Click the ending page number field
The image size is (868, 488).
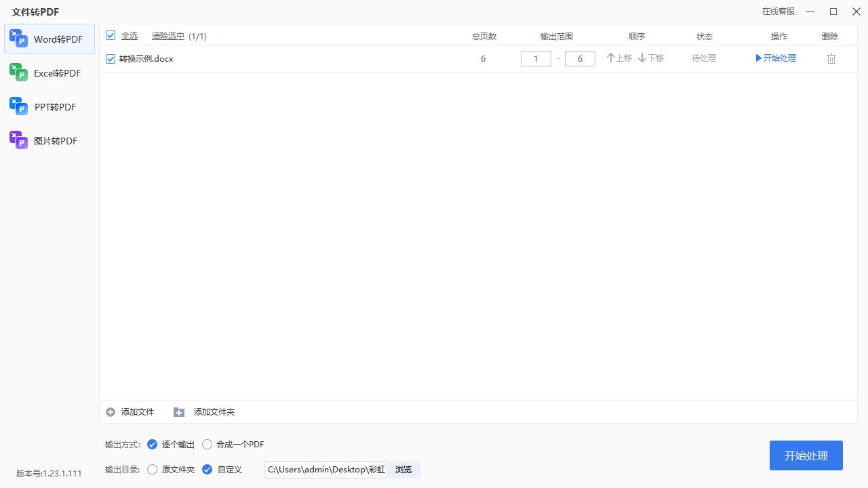(x=580, y=58)
